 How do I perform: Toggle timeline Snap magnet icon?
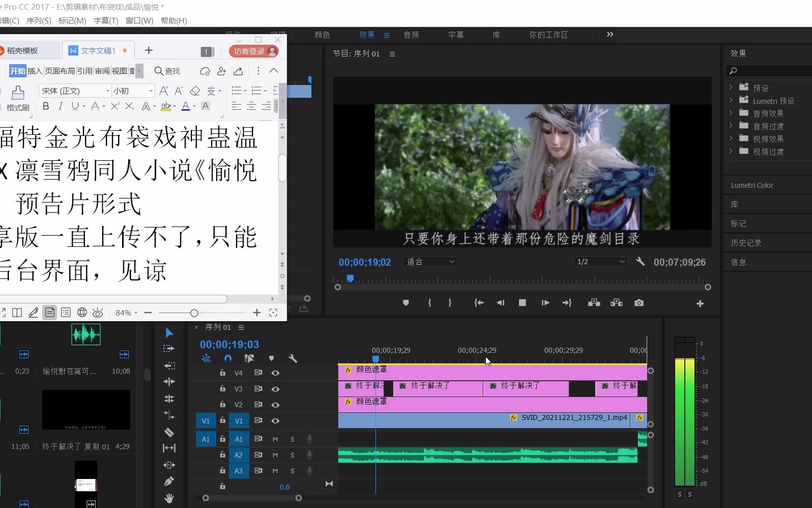(x=227, y=358)
